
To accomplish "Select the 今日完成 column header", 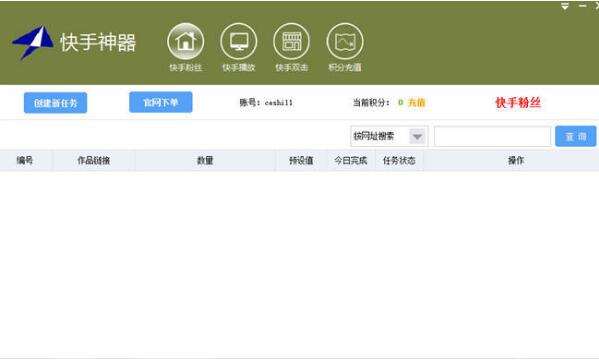I will click(351, 160).
